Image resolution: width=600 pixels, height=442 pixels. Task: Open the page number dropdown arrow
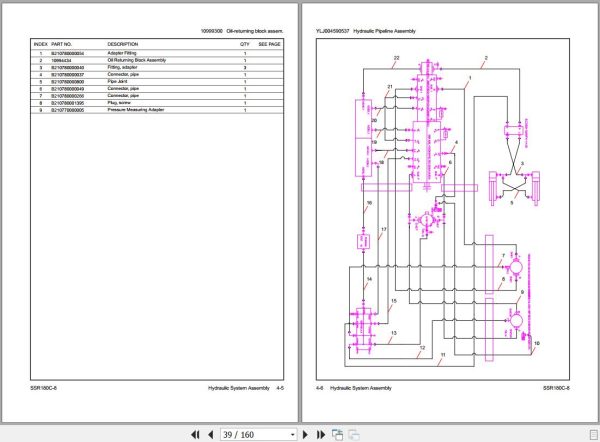(x=292, y=435)
